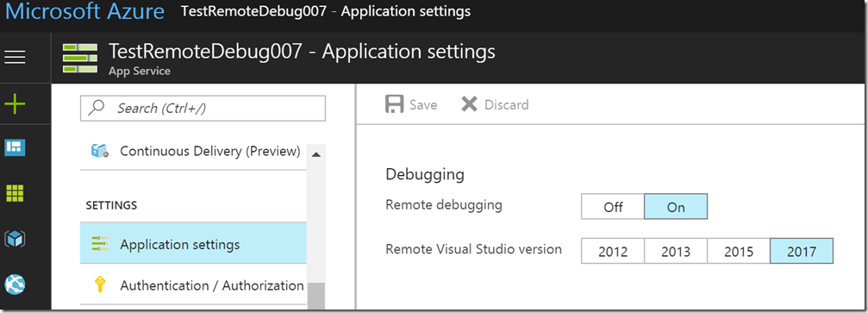This screenshot has width=868, height=313.
Task: Click the Discard button label
Action: [x=507, y=104]
